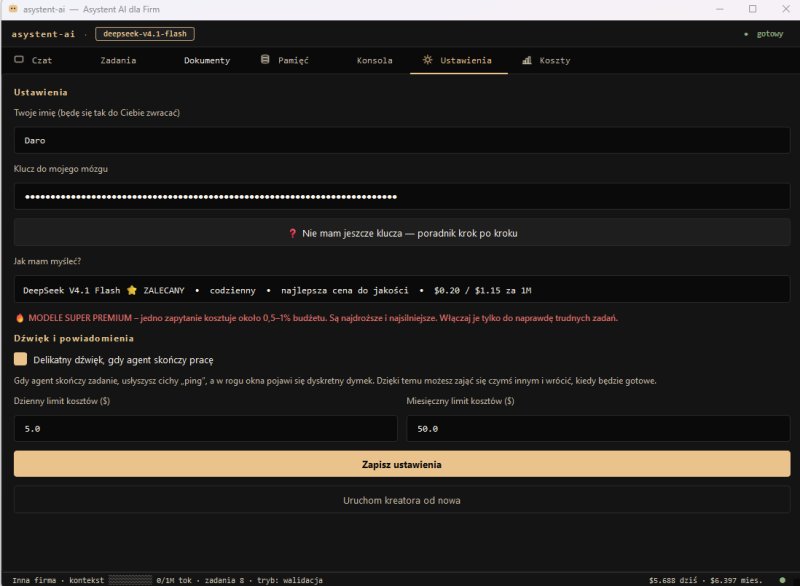The width and height of the screenshot is (800, 586).
Task: Open the Zadania tab
Action: click(118, 60)
